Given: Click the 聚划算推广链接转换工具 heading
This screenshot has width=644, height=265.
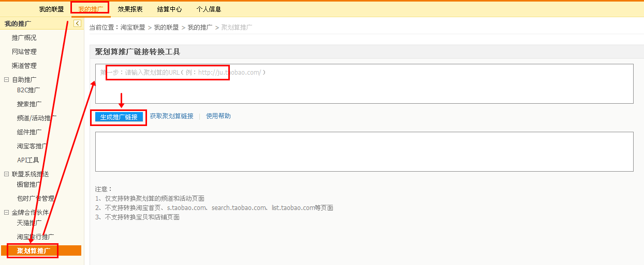Looking at the screenshot, I should [x=138, y=52].
